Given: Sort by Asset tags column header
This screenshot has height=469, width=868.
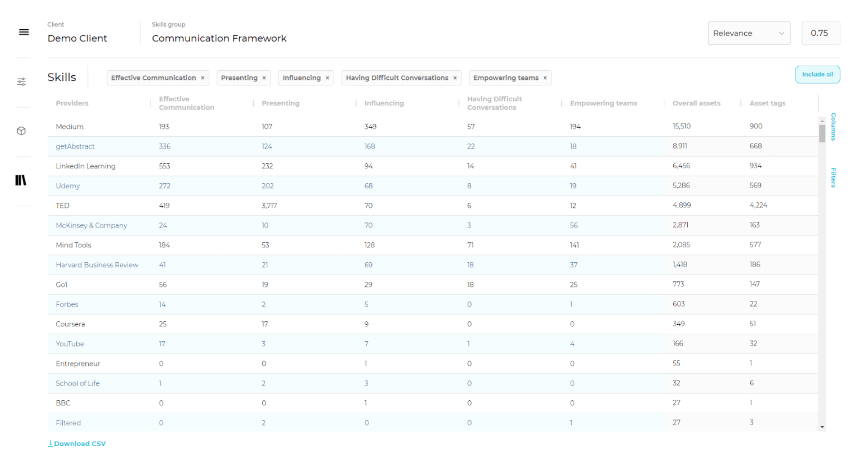Looking at the screenshot, I should click(767, 103).
